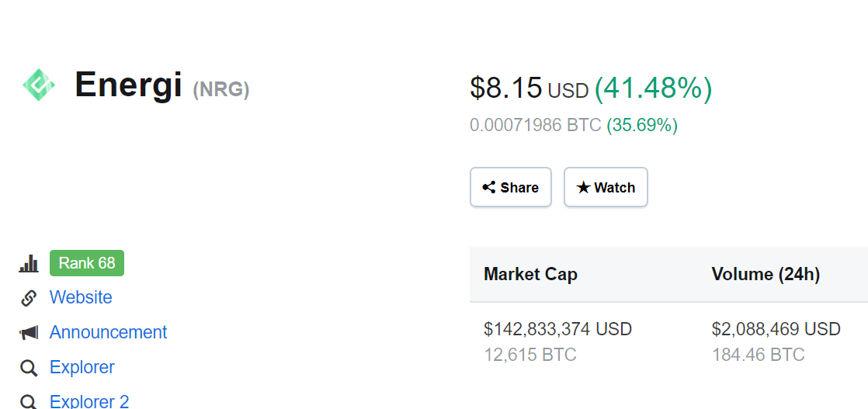Click the share icon in Share button
The width and height of the screenshot is (868, 409).
tap(489, 187)
